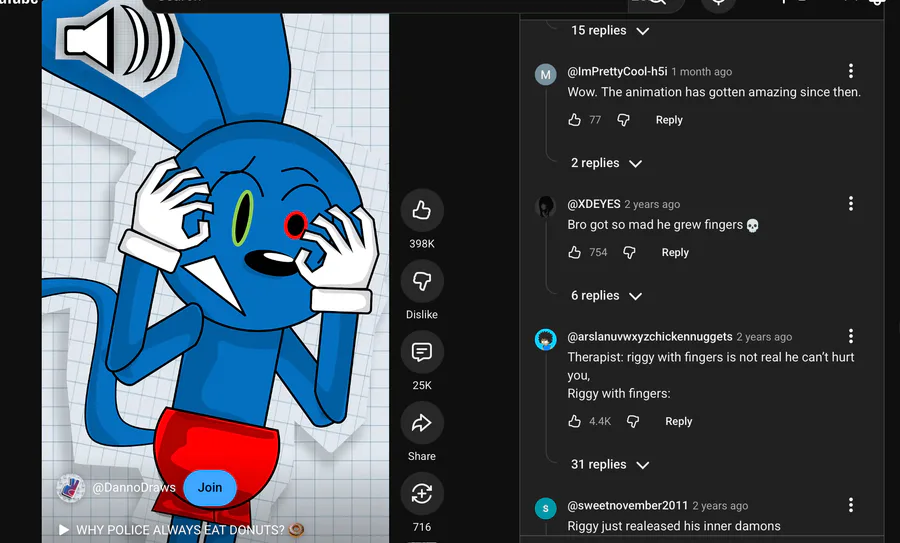Click the Share arrow icon
The image size is (900, 543).
pos(422,423)
